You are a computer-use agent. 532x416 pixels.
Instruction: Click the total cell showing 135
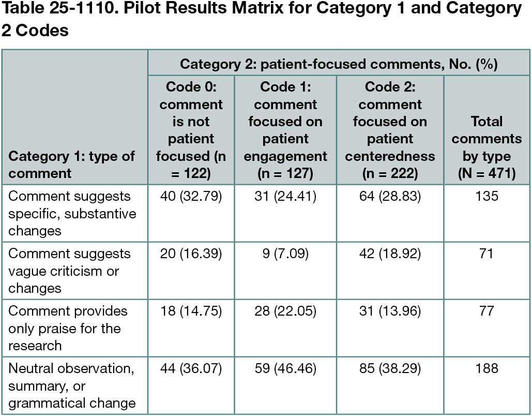pos(487,197)
